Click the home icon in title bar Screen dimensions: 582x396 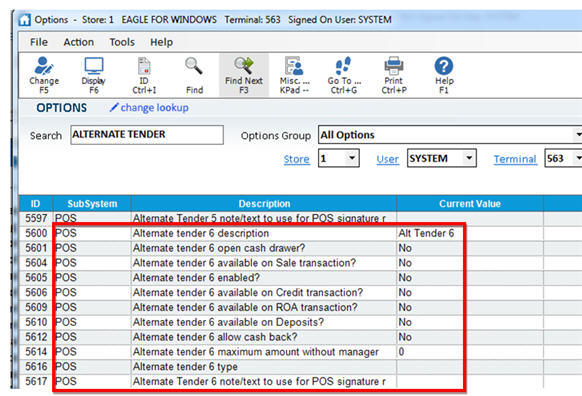[x=25, y=20]
